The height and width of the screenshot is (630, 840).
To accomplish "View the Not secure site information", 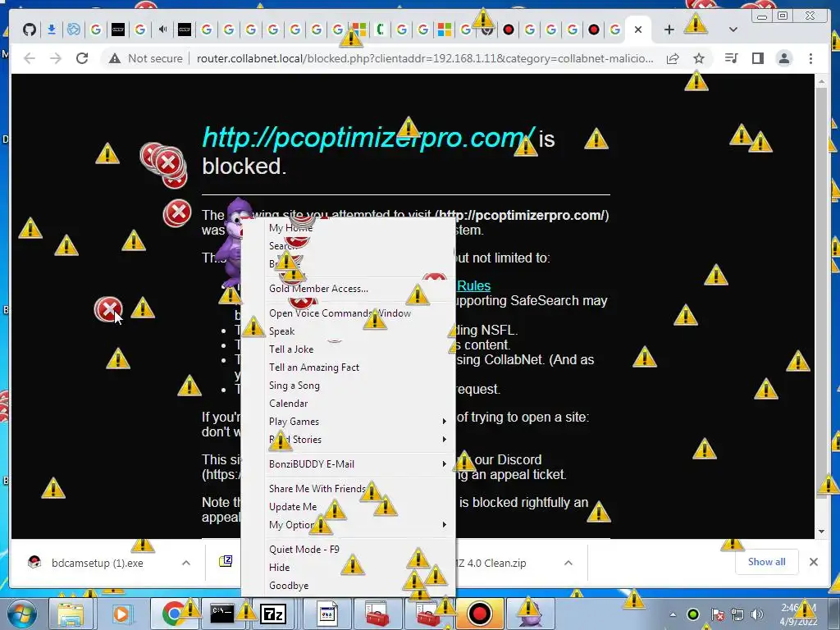I will click(145, 58).
